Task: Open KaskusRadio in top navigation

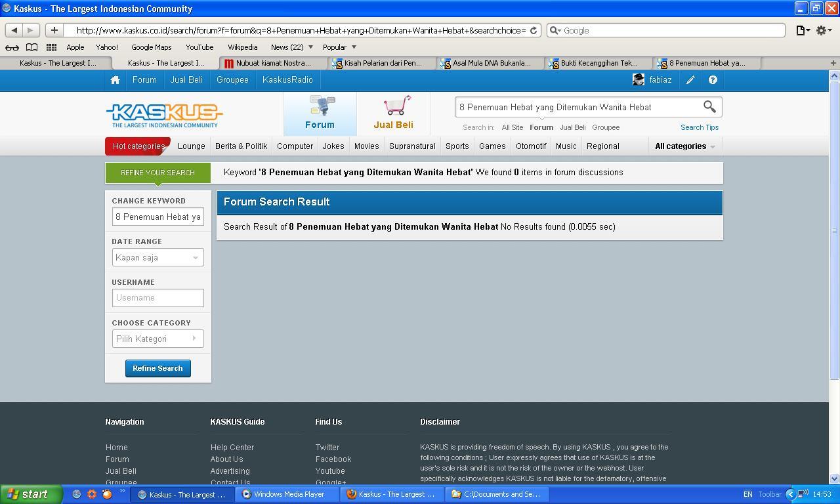Action: click(x=287, y=80)
